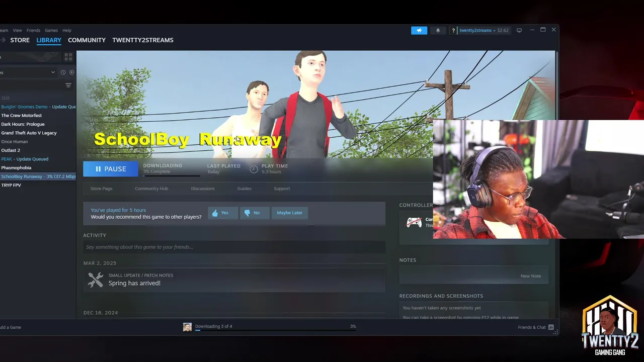Viewport: 644px width, 362px height.
Task: Click the activity say something field
Action: click(x=234, y=247)
